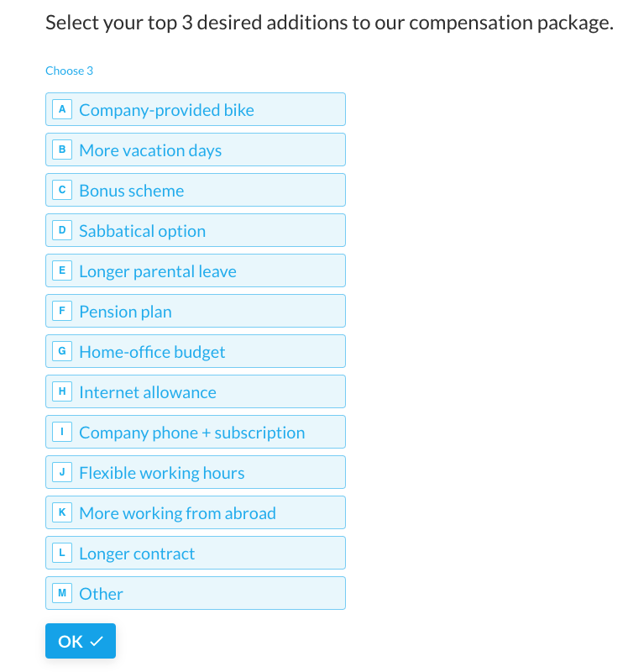628x672 pixels.
Task: Pick Home-office budget
Action: coord(195,352)
